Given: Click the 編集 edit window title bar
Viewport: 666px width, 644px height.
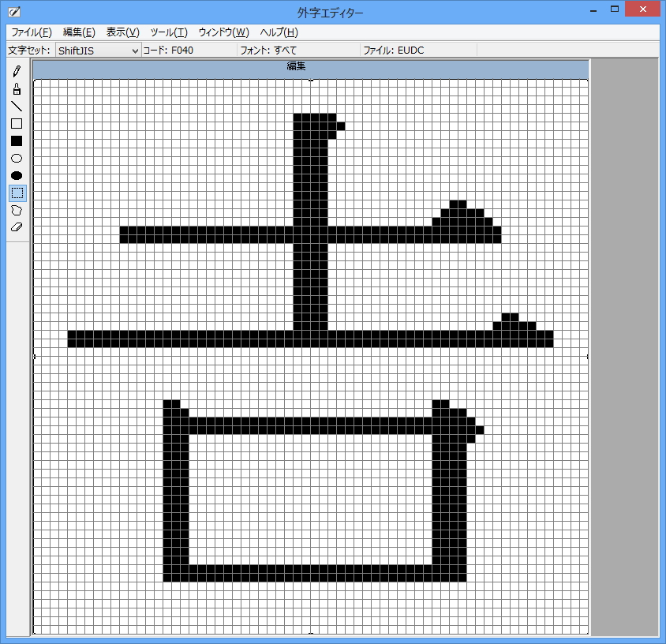Looking at the screenshot, I should (311, 67).
